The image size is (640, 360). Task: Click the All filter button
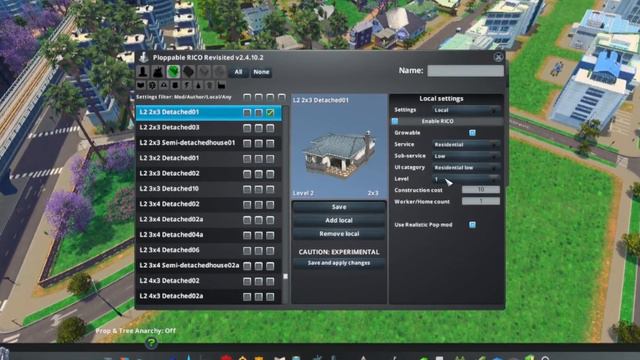pos(238,72)
